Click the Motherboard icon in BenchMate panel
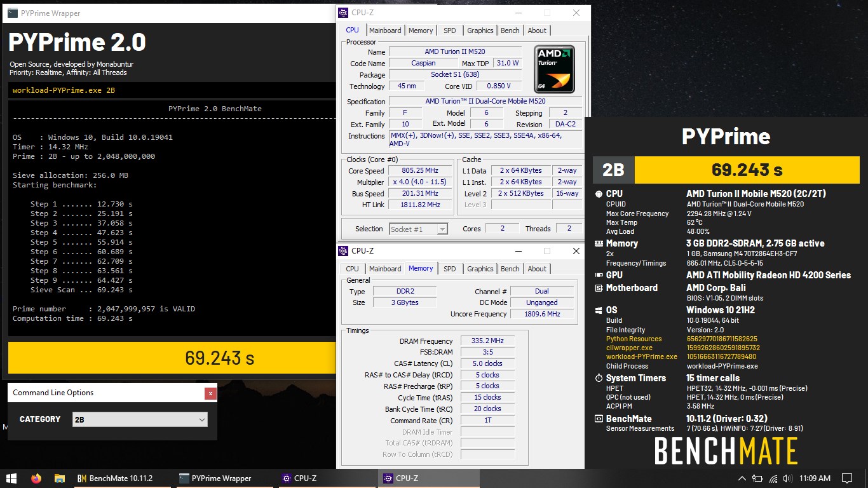This screenshot has width=868, height=488. pos(598,288)
